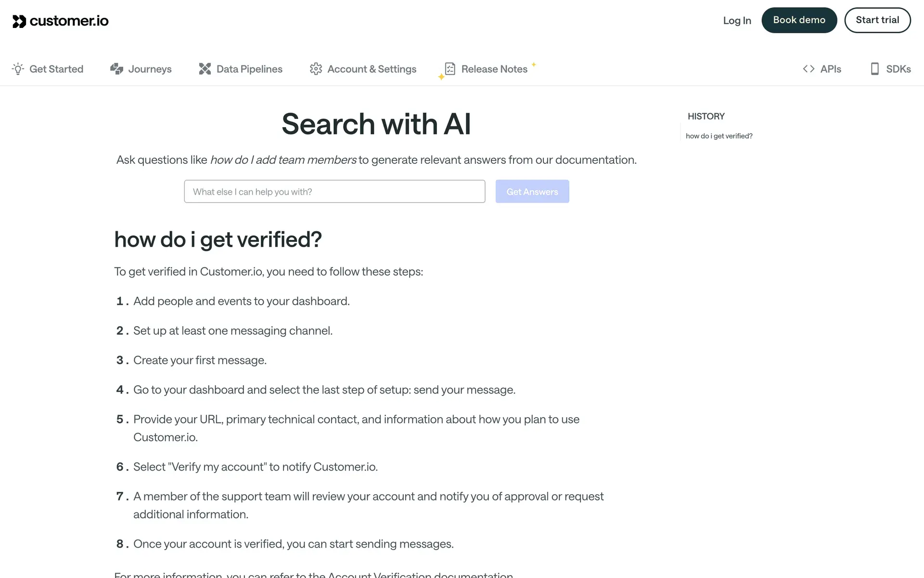Click the SDKs mobile phone icon

pyautogui.click(x=874, y=69)
